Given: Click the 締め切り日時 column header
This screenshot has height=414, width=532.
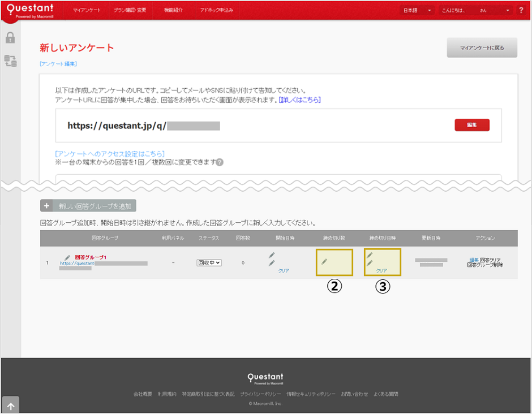Looking at the screenshot, I should pos(383,238).
